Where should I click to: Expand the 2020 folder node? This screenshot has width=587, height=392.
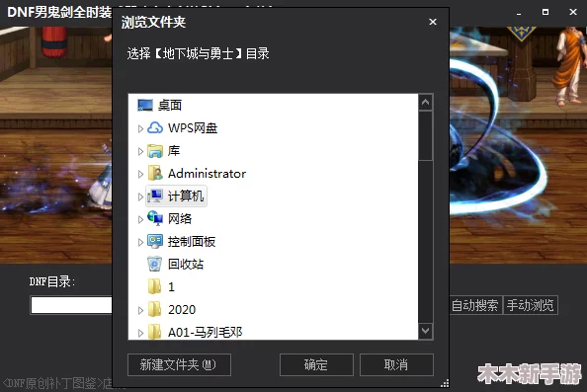click(140, 310)
